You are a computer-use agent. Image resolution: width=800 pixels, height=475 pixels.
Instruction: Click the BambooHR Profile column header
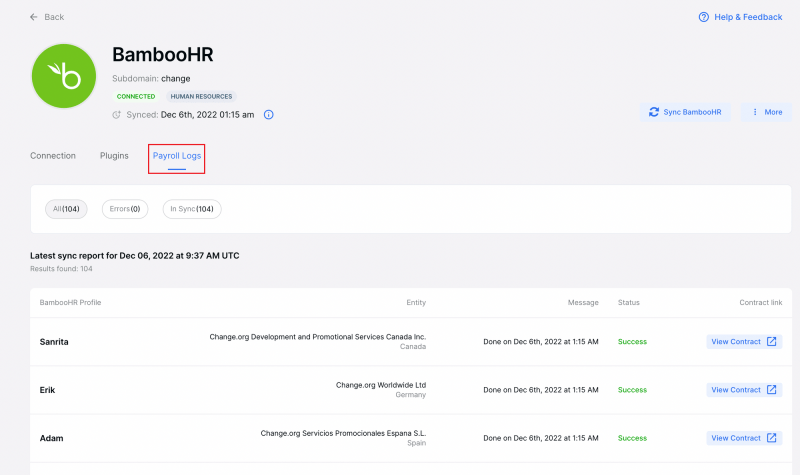point(70,303)
